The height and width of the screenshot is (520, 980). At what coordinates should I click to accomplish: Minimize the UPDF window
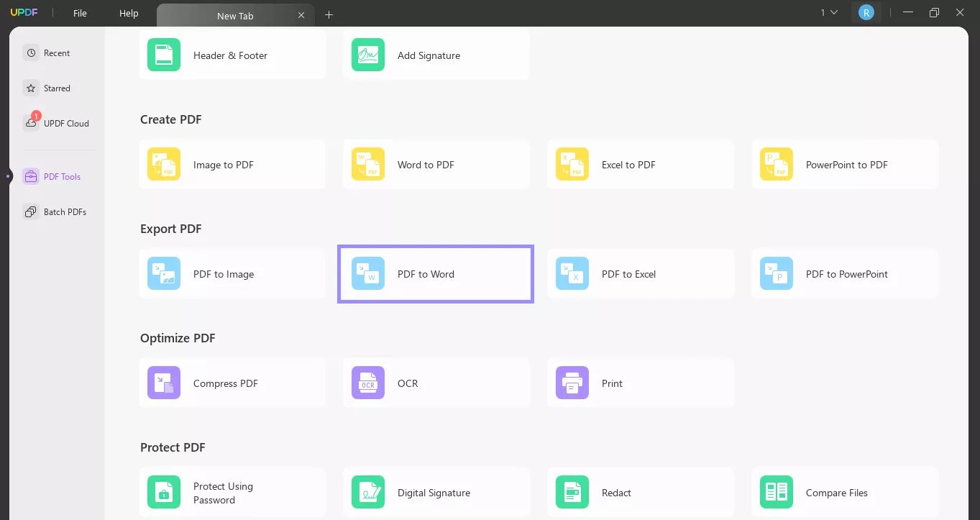tap(908, 12)
